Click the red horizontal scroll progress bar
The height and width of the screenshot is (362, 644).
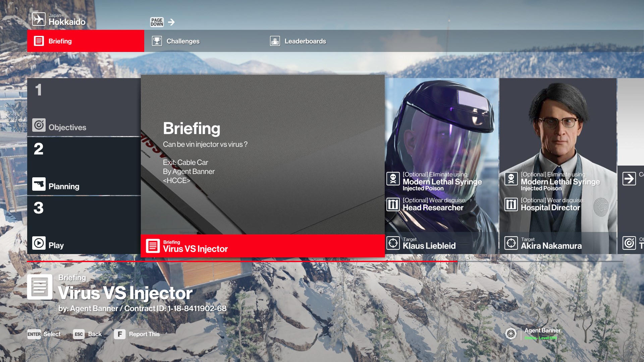(x=241, y=261)
